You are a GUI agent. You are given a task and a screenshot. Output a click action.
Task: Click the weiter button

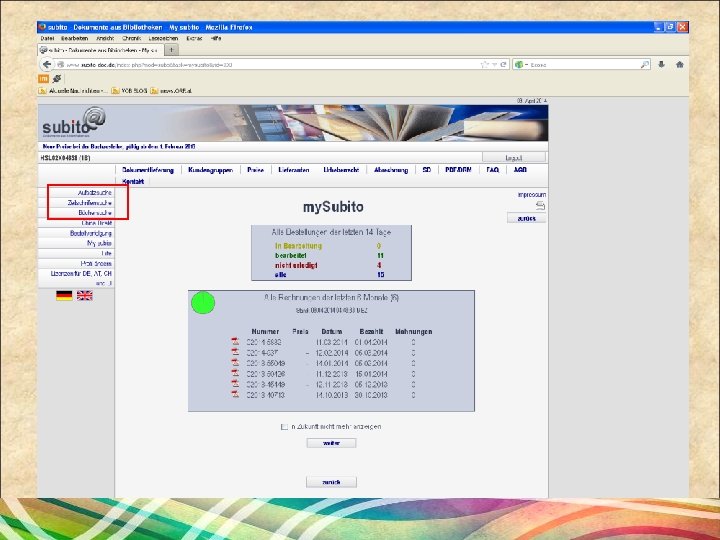(332, 443)
